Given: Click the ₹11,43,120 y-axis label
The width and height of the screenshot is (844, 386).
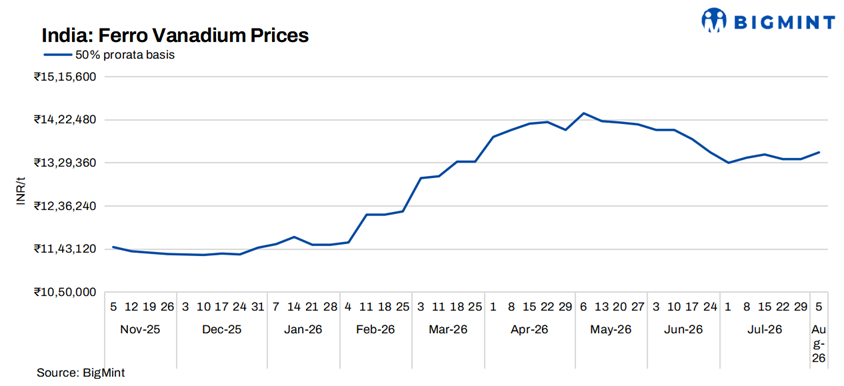Looking at the screenshot, I should [65, 249].
